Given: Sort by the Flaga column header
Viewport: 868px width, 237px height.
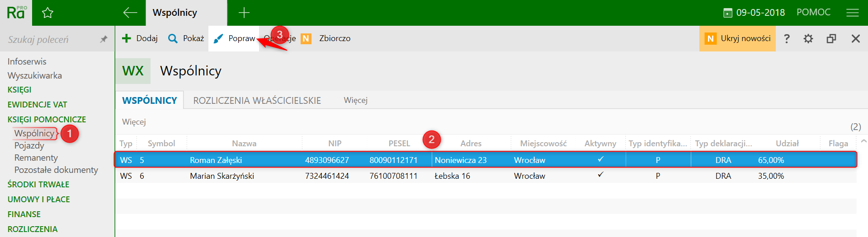Looking at the screenshot, I should tap(838, 143).
